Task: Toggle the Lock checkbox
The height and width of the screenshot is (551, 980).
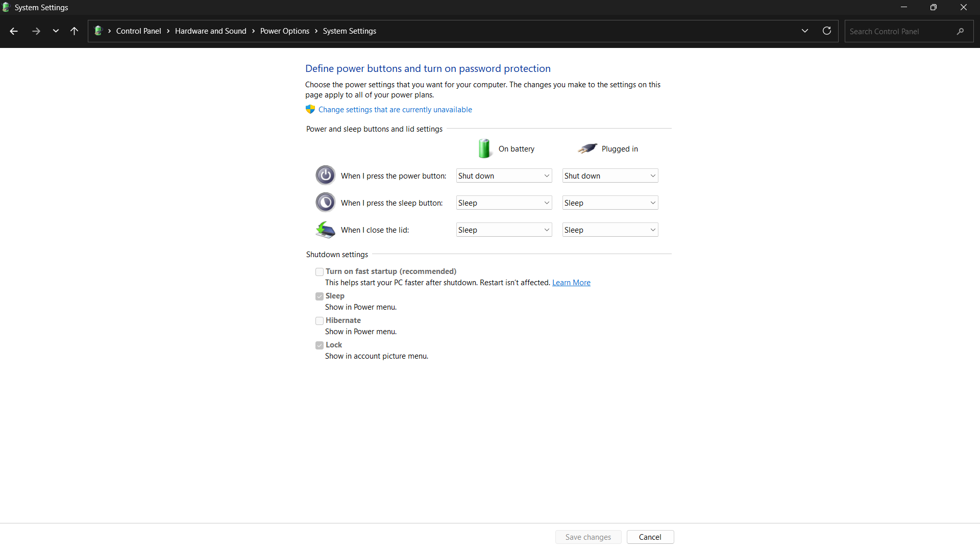Action: (x=320, y=345)
